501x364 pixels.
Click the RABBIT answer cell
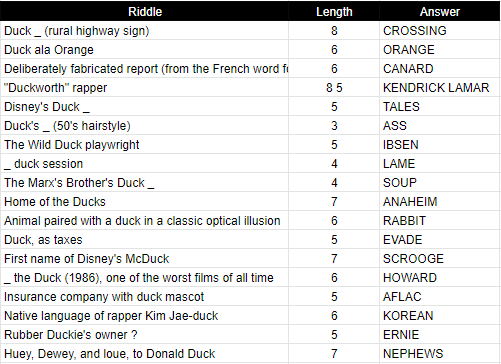pyautogui.click(x=440, y=221)
